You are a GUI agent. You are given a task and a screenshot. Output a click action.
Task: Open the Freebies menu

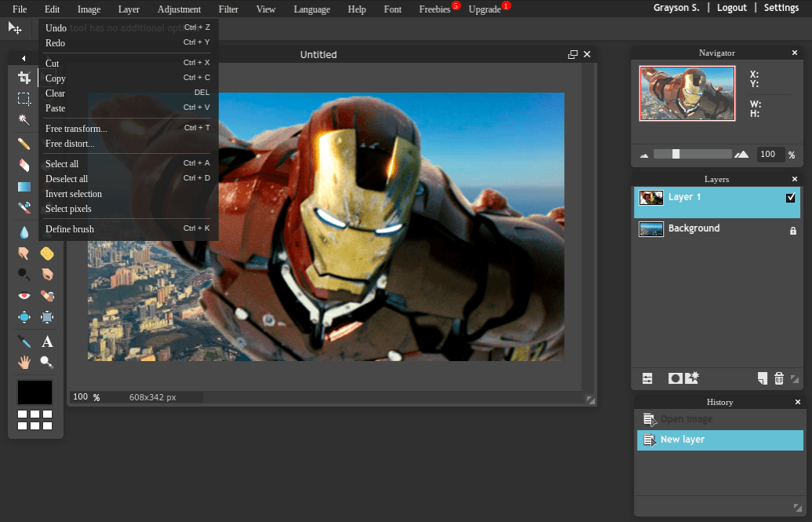[x=435, y=9]
